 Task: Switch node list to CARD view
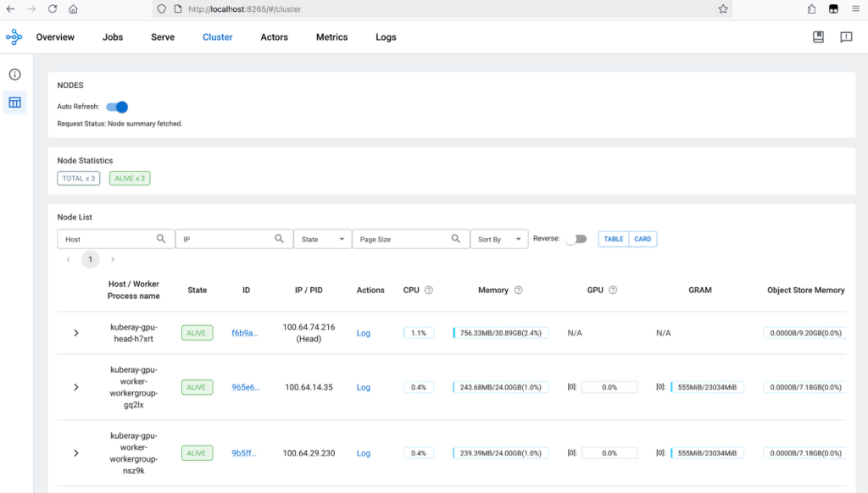[643, 239]
